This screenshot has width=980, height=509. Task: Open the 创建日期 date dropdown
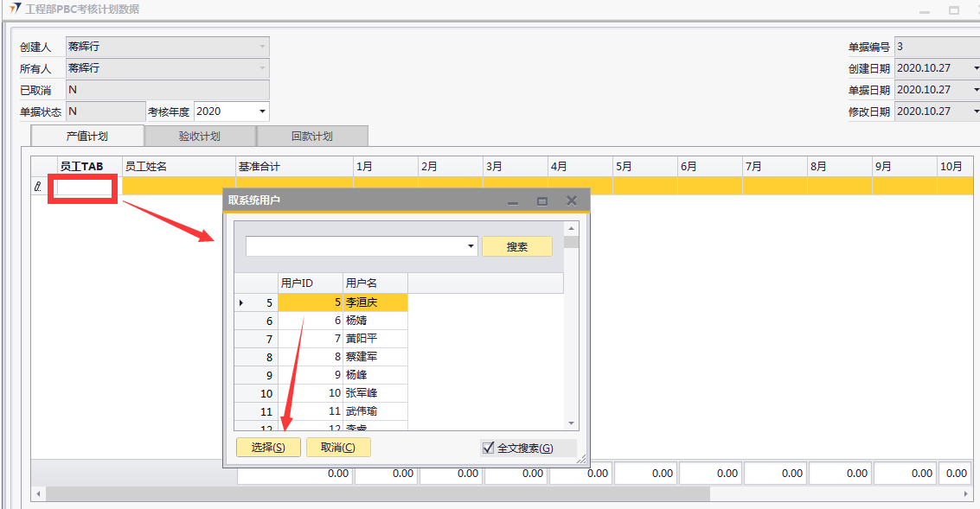[x=976, y=68]
